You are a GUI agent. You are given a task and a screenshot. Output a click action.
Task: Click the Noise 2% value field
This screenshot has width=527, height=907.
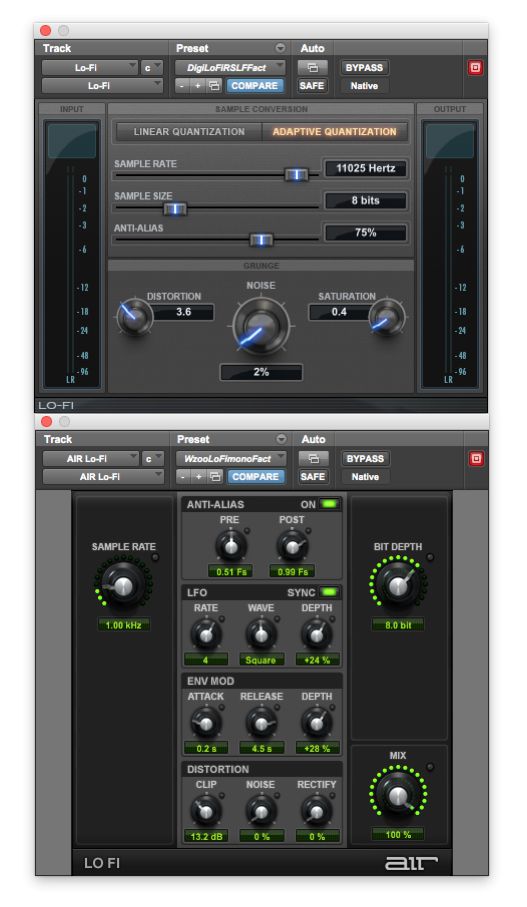[x=261, y=372]
